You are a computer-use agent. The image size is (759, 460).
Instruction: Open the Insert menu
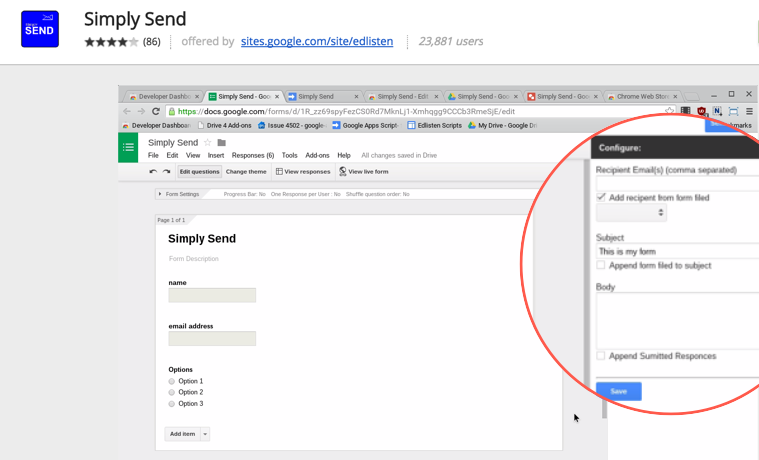(216, 155)
